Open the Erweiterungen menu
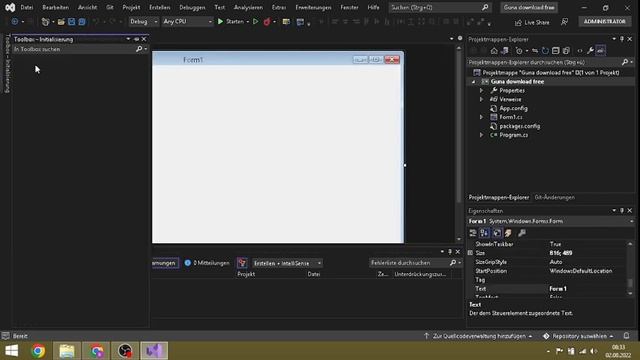 (313, 7)
